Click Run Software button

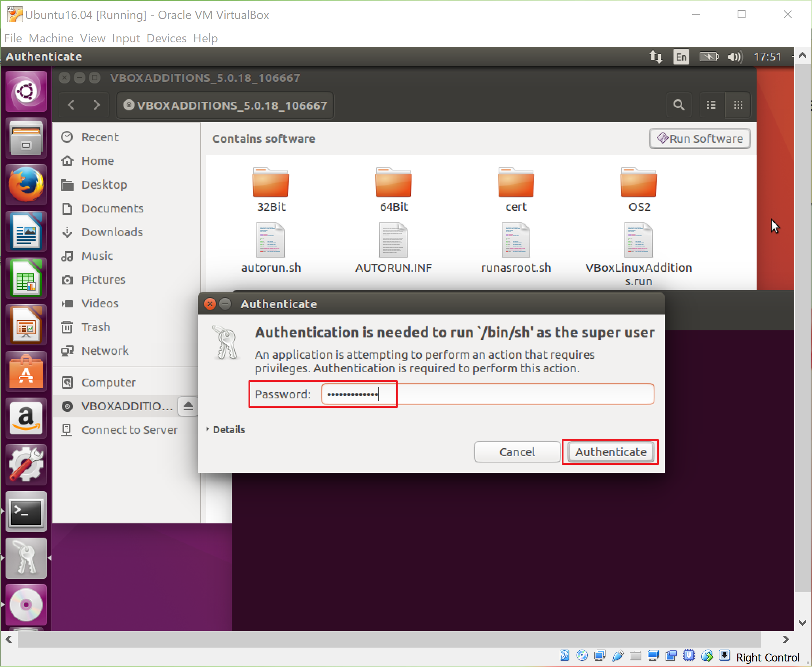coord(700,138)
